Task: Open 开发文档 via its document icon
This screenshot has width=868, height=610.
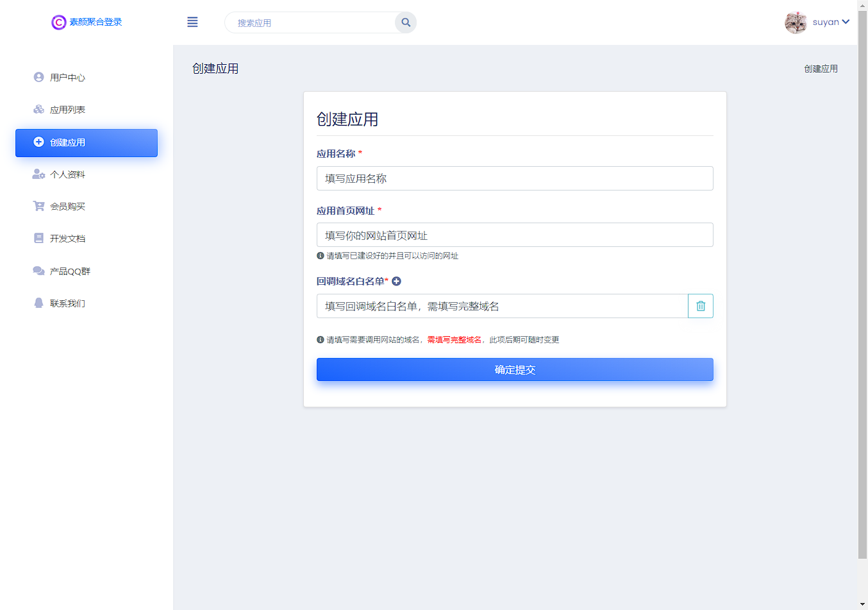Action: 38,238
